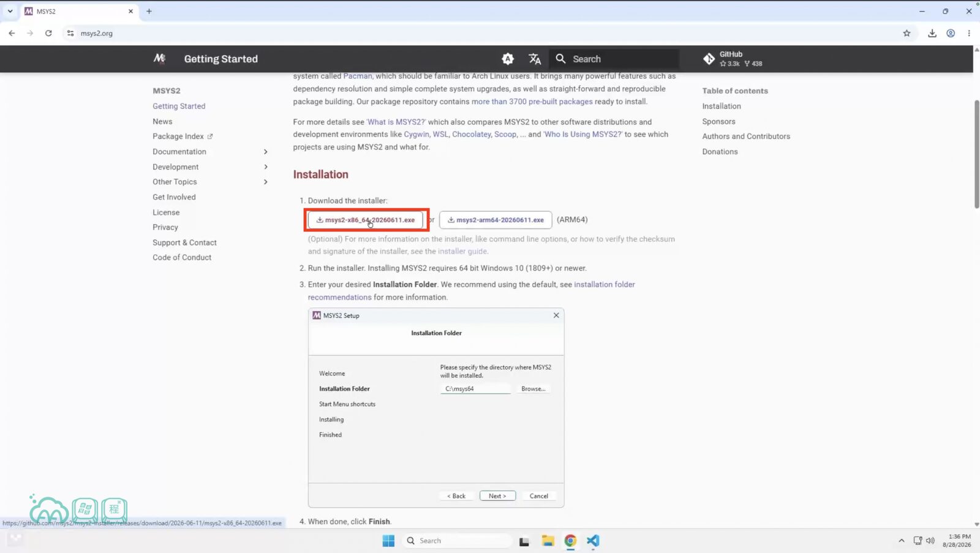Open Visual Studio Code from taskbar
The image size is (980, 553).
pyautogui.click(x=593, y=541)
